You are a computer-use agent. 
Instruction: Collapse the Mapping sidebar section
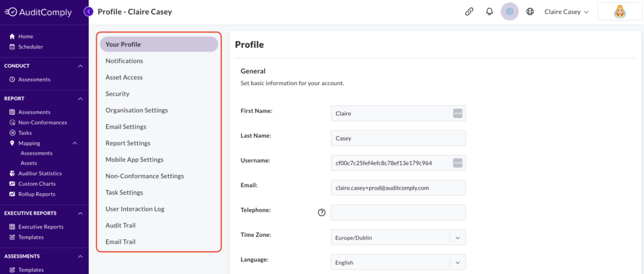pyautogui.click(x=75, y=143)
